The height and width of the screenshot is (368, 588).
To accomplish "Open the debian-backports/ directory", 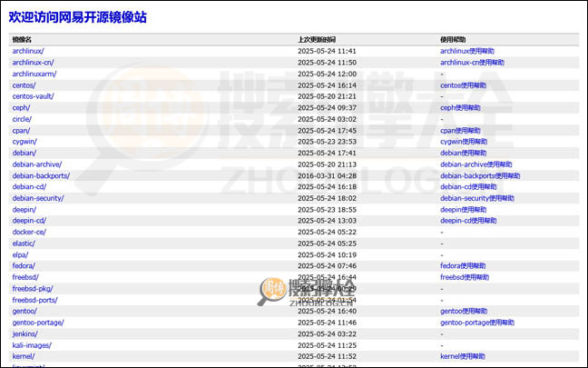I will (x=41, y=175).
